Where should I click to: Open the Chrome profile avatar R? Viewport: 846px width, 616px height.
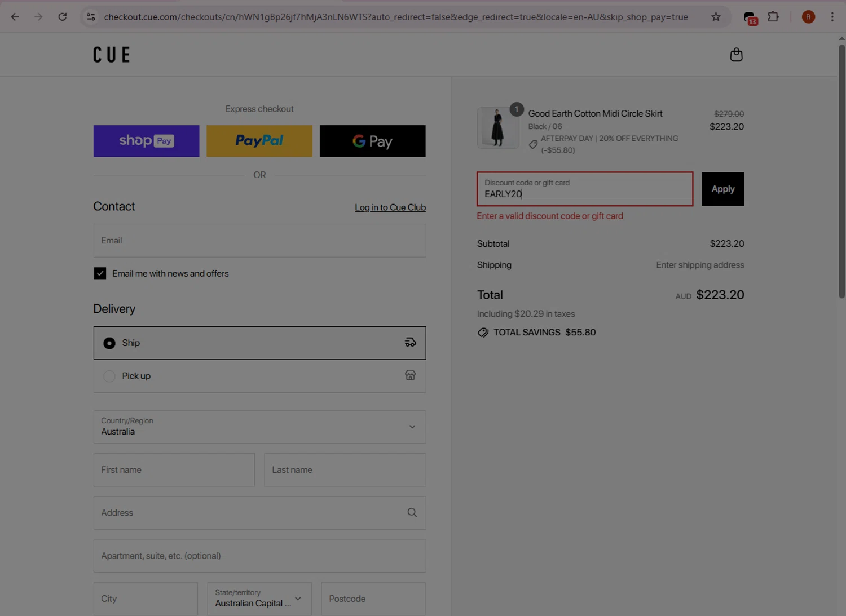pyautogui.click(x=808, y=17)
